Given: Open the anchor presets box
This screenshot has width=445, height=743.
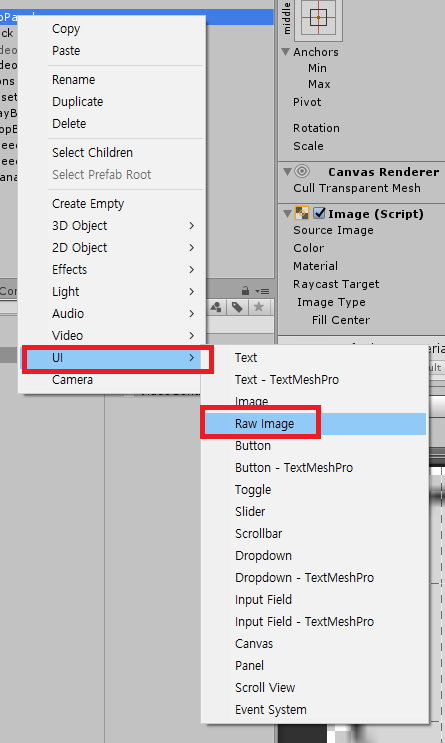Looking at the screenshot, I should tap(318, 18).
